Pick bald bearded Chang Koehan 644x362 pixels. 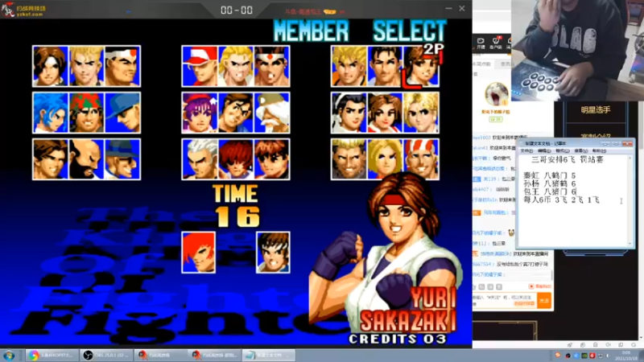point(86,159)
